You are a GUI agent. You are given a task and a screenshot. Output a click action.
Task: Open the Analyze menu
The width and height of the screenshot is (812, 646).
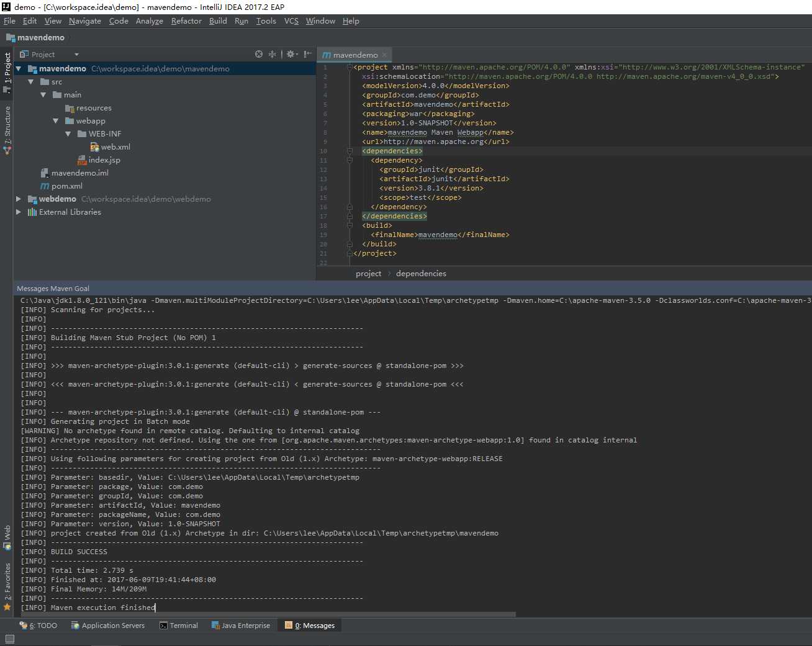150,21
